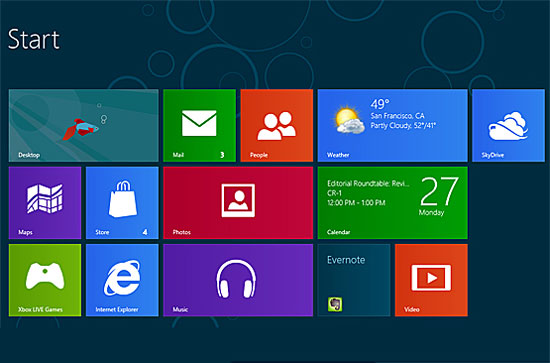Open the Calendar tile showing Monday 27
This screenshot has height=363, width=550.
tap(393, 203)
